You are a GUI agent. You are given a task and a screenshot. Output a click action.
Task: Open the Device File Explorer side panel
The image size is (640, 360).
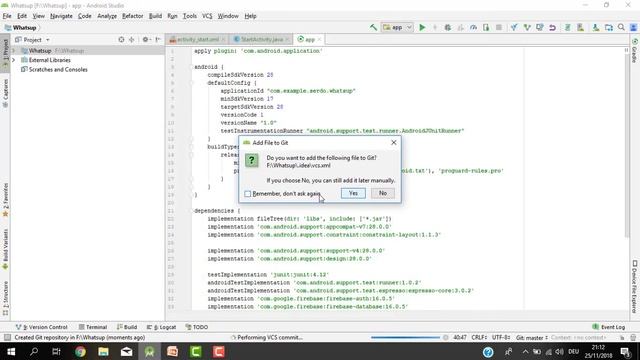(x=634, y=287)
